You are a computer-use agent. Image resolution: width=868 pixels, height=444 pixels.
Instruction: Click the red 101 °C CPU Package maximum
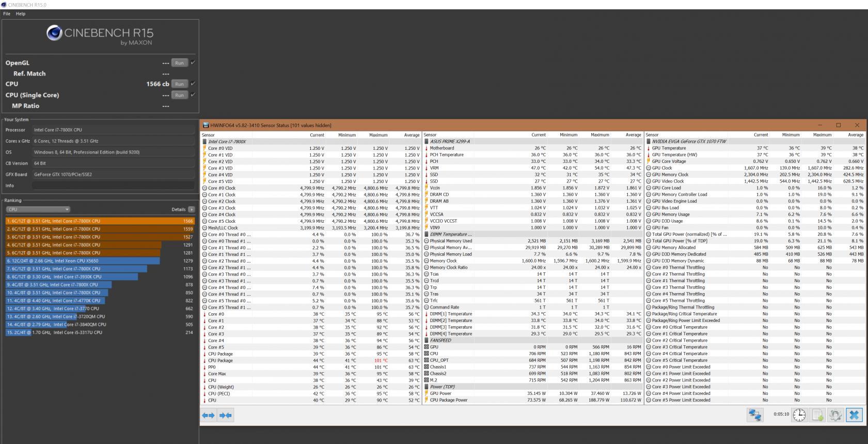point(381,361)
